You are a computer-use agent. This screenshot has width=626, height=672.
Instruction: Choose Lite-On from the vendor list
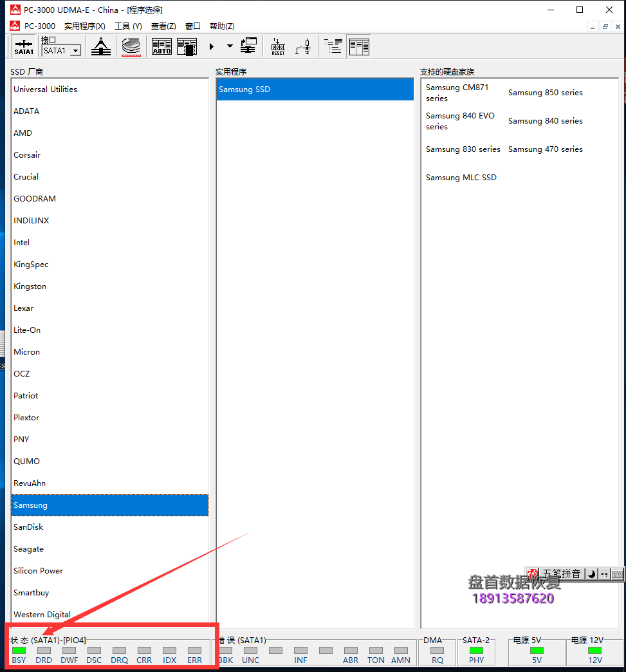(x=110, y=330)
